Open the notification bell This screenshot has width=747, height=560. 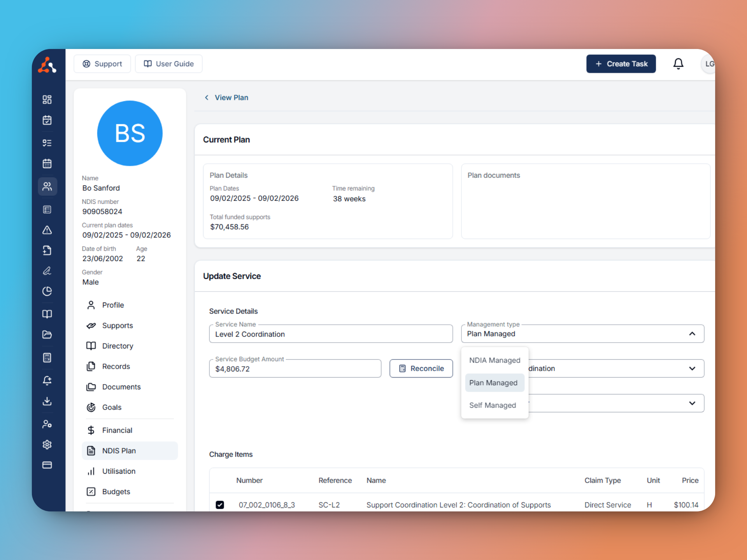pos(678,63)
